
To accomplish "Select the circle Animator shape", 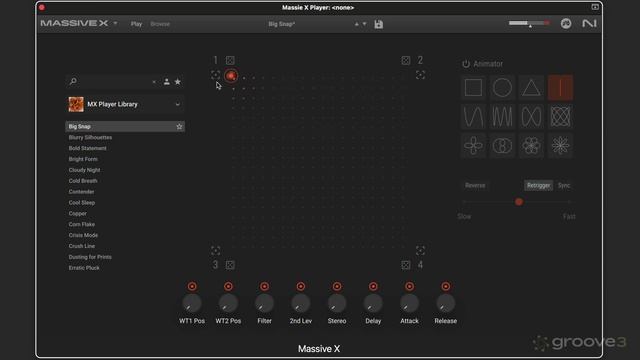I will (x=502, y=88).
